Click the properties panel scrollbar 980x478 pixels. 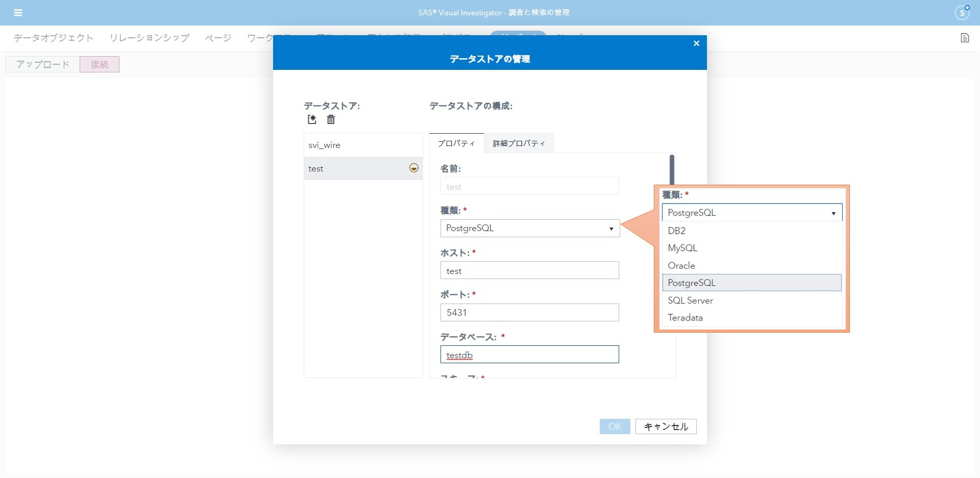pyautogui.click(x=672, y=170)
